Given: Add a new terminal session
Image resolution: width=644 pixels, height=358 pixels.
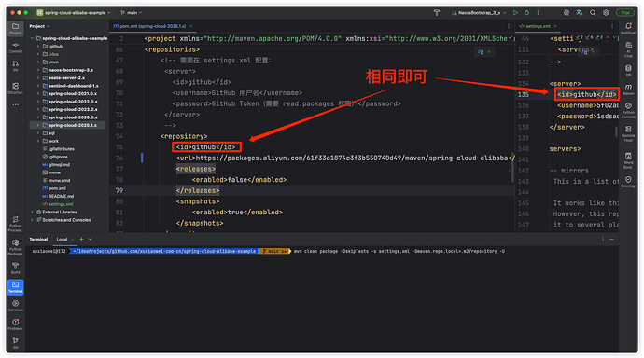Looking at the screenshot, I should click(x=81, y=239).
